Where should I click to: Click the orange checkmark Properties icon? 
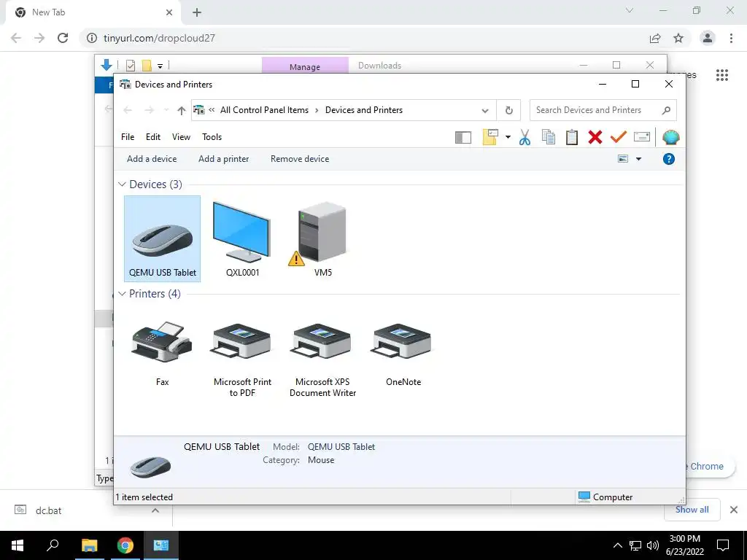point(619,138)
